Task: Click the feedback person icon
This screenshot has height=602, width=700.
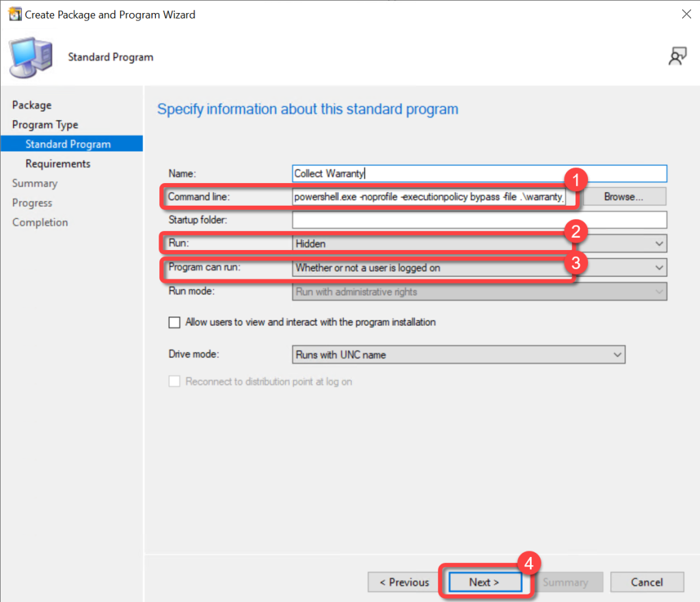Action: tap(677, 57)
